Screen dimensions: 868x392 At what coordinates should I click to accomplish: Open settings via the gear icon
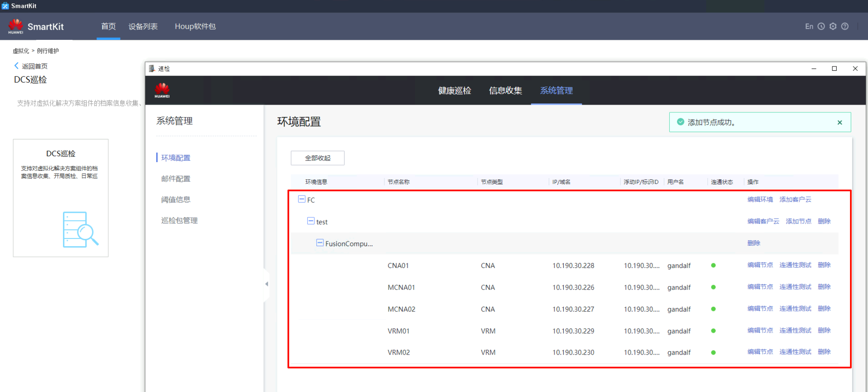click(x=833, y=26)
